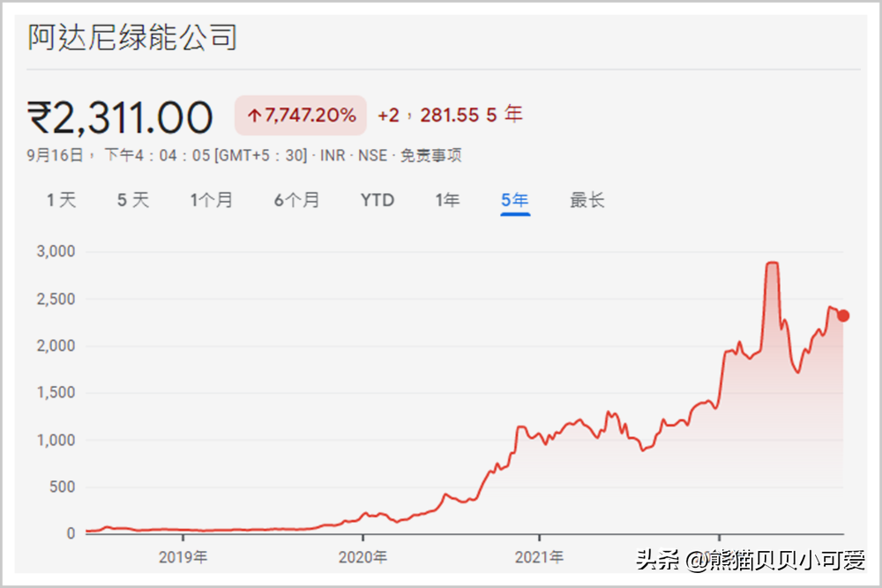Select the active 5年 range tab
The image size is (882, 588).
point(515,200)
